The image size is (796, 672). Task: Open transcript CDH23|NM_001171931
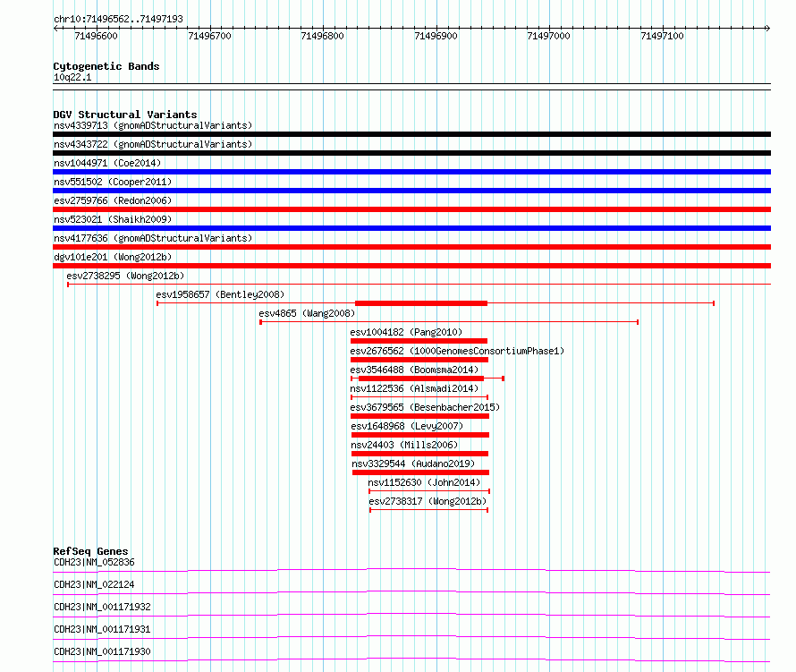click(x=102, y=629)
